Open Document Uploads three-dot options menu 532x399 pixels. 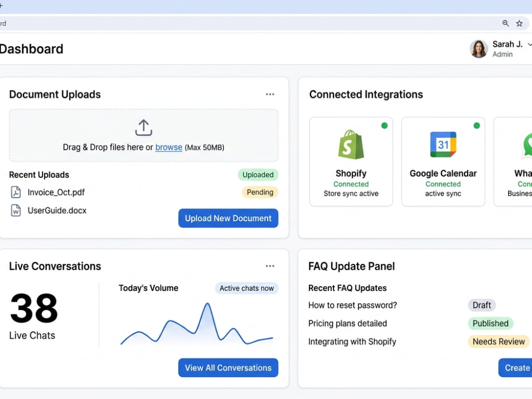click(x=270, y=94)
